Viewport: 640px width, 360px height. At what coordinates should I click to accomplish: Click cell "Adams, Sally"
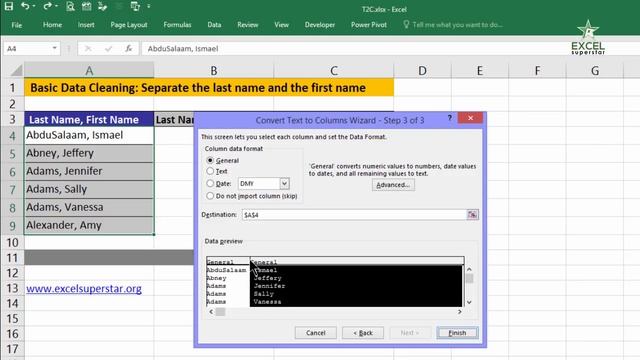(x=89, y=189)
